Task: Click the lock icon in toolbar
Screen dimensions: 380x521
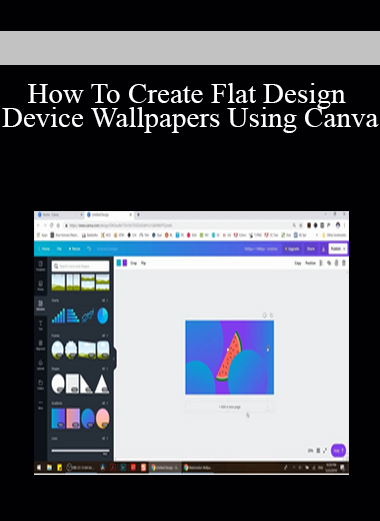Action: coord(336,263)
